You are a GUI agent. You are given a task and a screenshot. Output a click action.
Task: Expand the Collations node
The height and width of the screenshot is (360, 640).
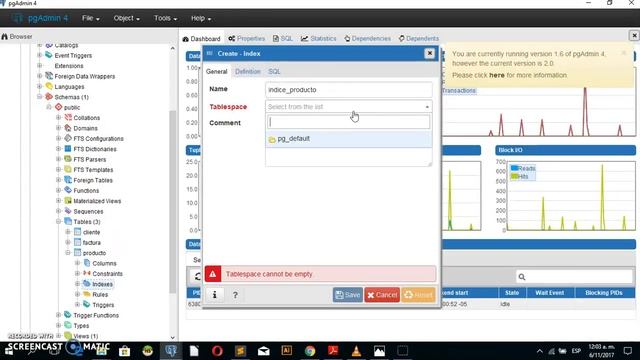point(58,118)
